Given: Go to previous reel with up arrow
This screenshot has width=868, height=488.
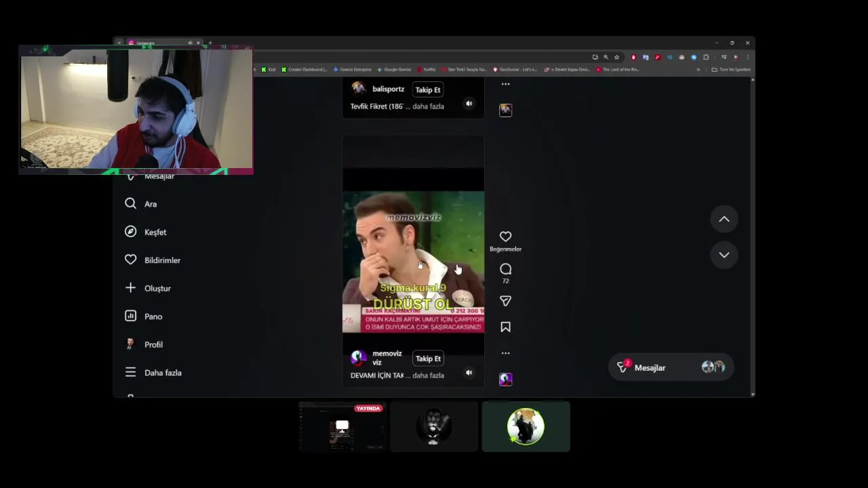Looking at the screenshot, I should click(724, 219).
